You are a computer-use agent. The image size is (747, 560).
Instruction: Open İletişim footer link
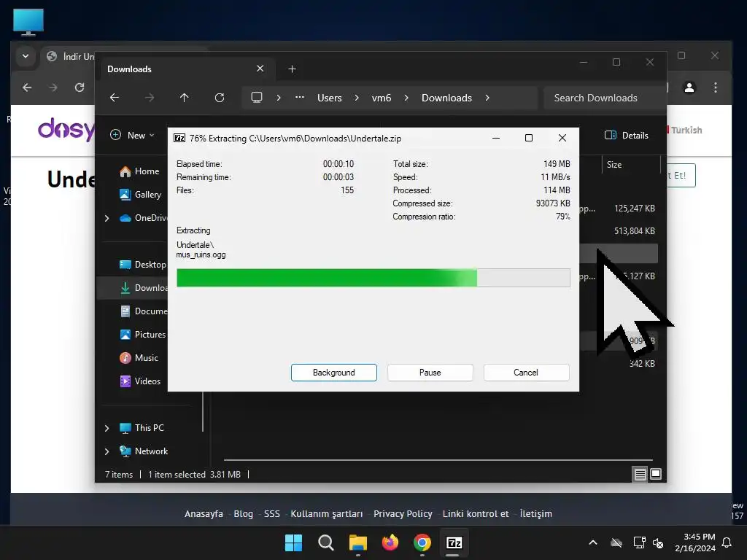536,514
